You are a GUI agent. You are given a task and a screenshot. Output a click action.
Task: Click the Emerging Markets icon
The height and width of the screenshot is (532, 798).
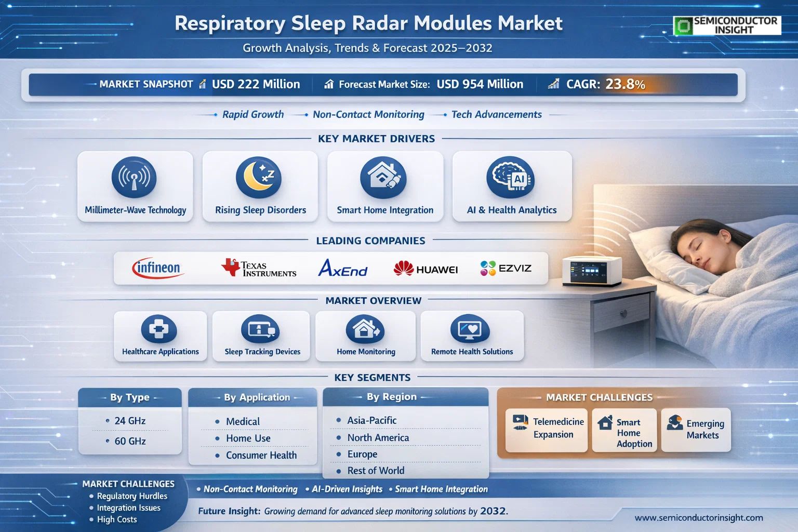point(674,422)
